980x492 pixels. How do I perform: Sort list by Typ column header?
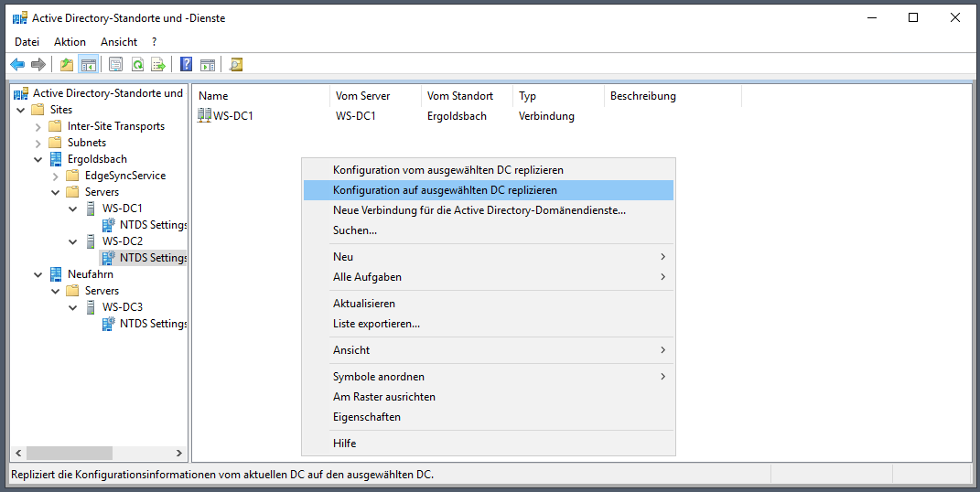click(558, 96)
